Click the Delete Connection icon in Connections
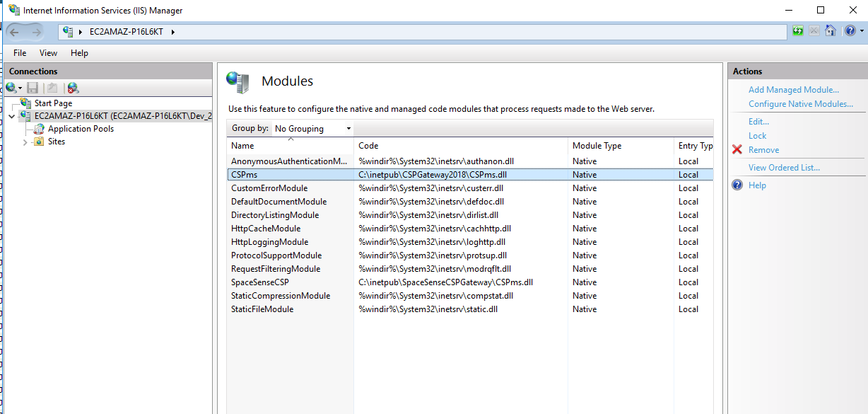 (x=73, y=88)
